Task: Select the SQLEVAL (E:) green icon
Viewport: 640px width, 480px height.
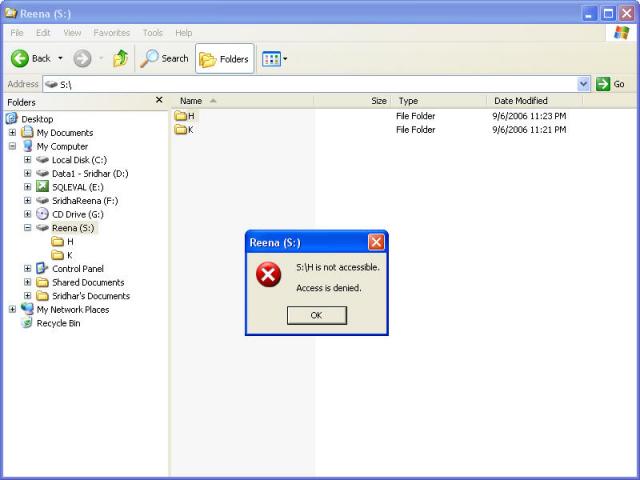Action: [x=42, y=187]
